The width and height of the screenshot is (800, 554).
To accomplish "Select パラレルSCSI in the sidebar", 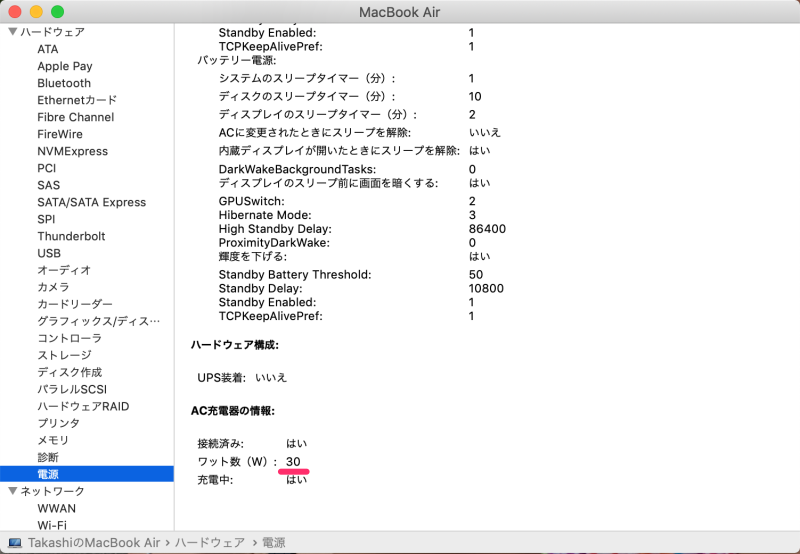I will click(72, 389).
